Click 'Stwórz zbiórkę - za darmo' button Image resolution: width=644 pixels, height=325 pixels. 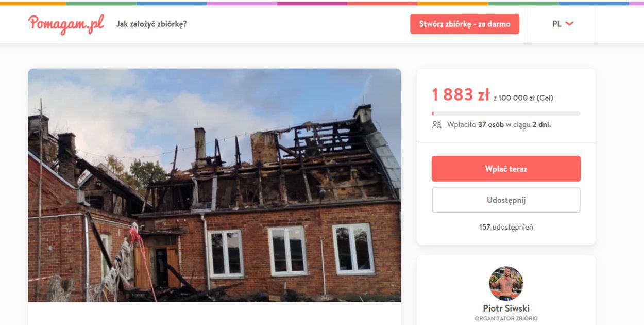[465, 24]
